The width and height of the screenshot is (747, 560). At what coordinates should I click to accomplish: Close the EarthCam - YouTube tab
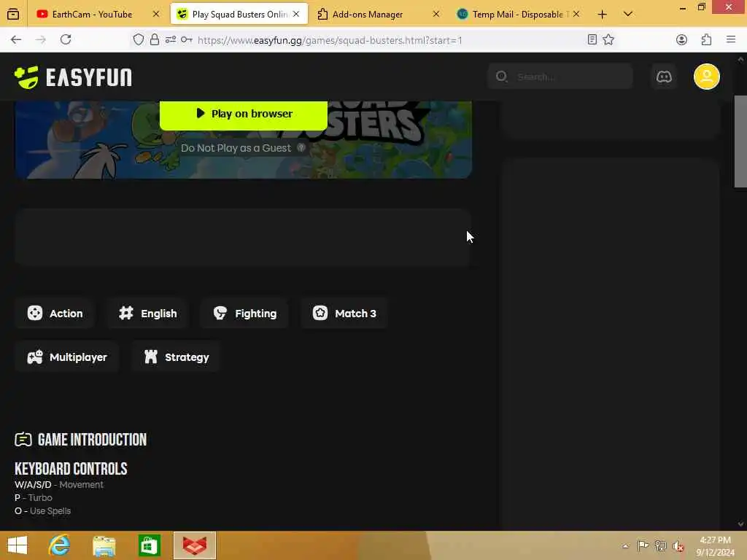pyautogui.click(x=156, y=15)
